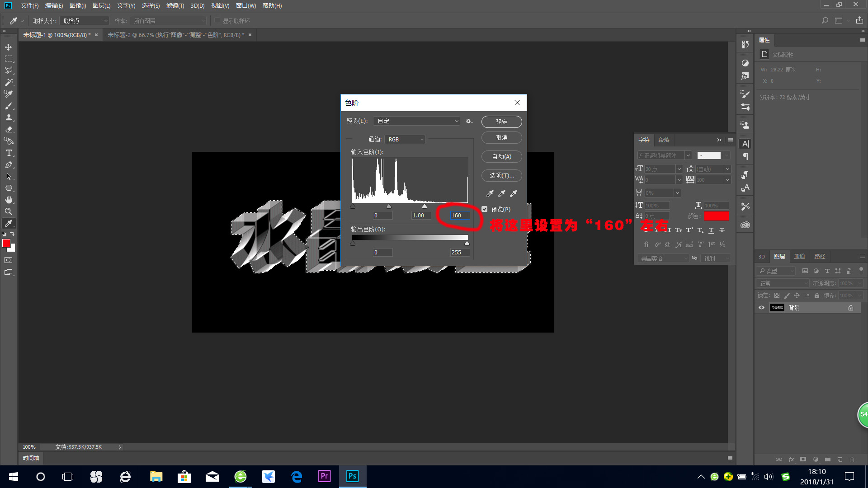The width and height of the screenshot is (868, 488).
Task: Click the 自动 auto button
Action: tap(501, 156)
